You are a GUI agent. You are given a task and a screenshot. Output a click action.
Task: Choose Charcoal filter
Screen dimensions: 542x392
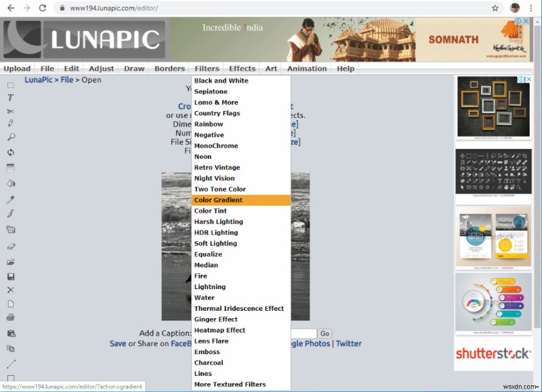click(x=241, y=363)
